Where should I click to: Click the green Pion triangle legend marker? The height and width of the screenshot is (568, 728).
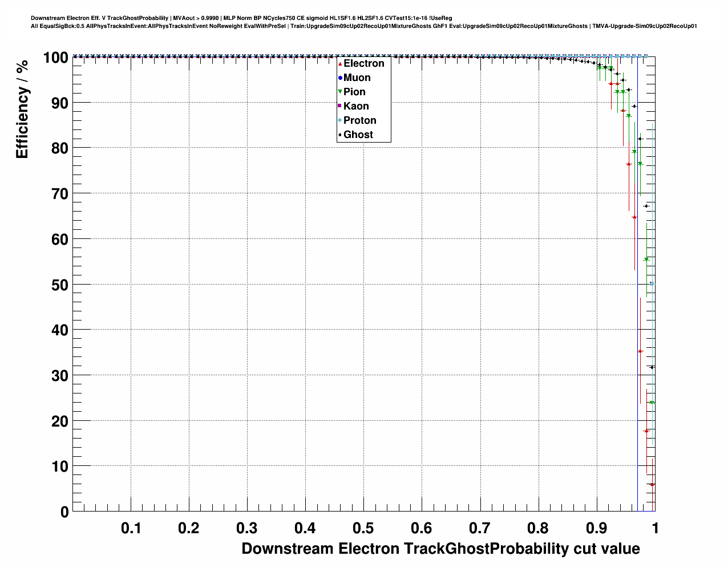click(x=340, y=92)
